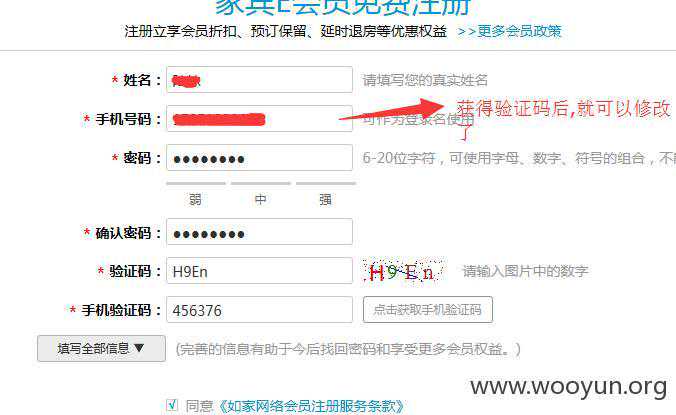Click the 验证码 field containing H9En
This screenshot has height=415, width=676.
click(260, 271)
